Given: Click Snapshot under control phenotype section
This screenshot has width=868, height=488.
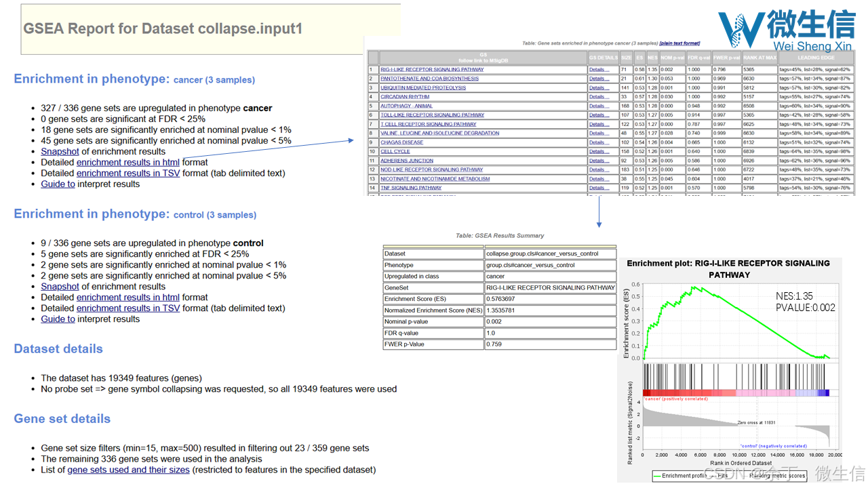Looking at the screenshot, I should (60, 286).
